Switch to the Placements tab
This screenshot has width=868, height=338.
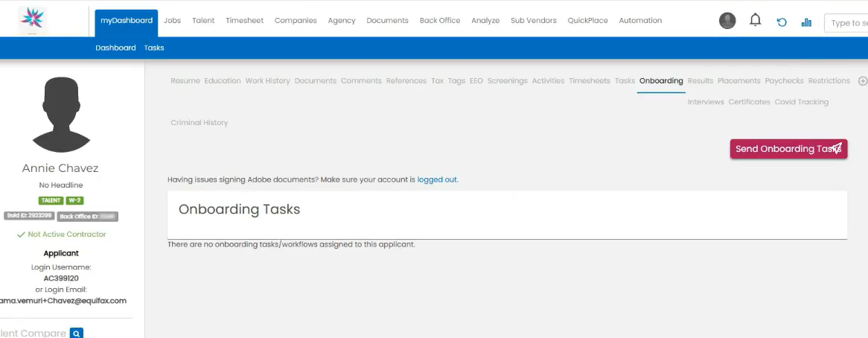(x=739, y=80)
